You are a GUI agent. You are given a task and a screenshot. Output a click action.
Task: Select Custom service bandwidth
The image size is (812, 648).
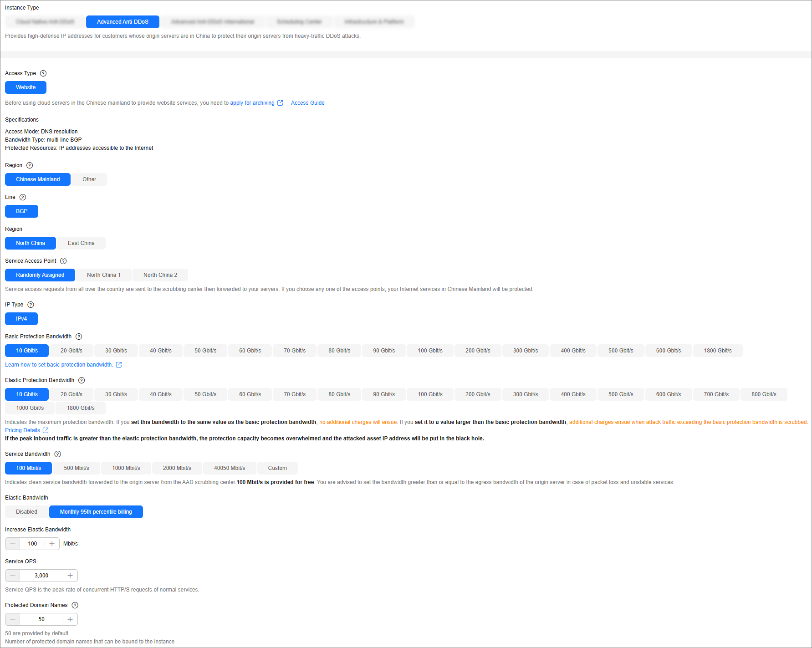(277, 468)
